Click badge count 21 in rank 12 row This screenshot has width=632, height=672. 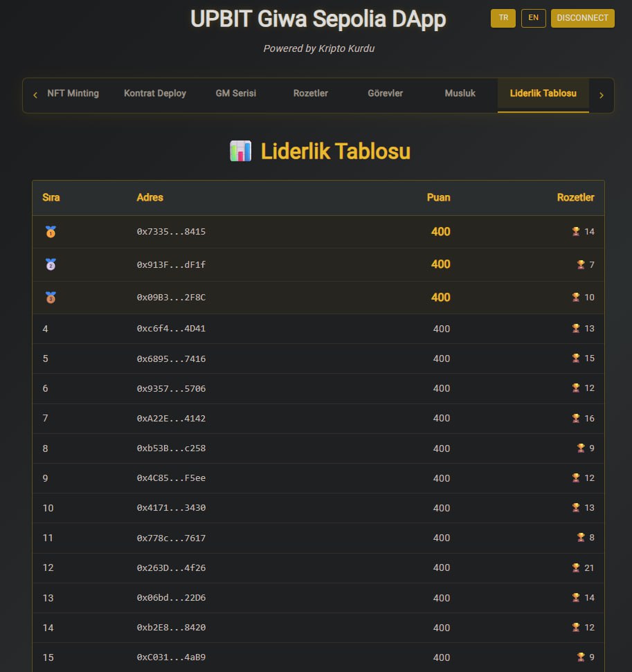point(589,567)
